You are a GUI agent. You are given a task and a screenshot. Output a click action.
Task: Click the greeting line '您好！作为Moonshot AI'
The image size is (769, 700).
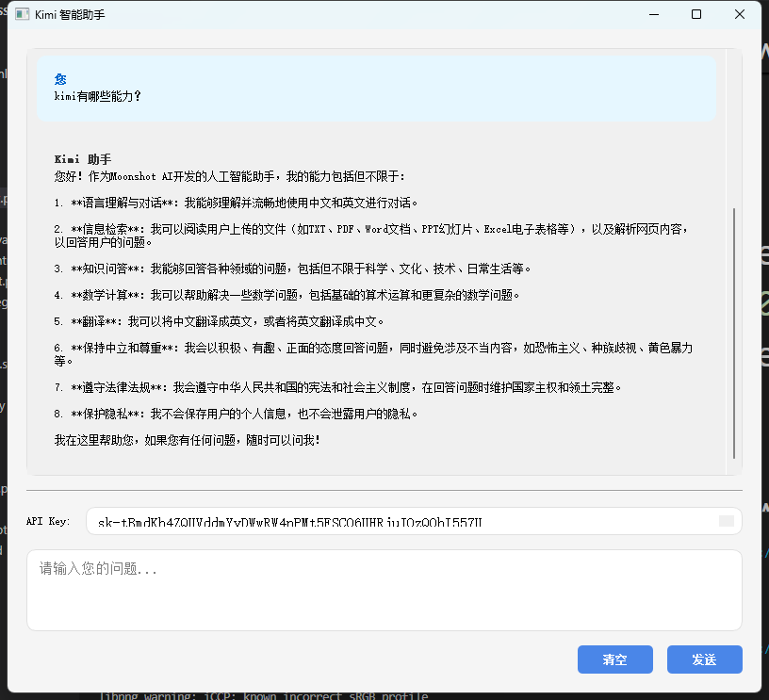tap(230, 176)
